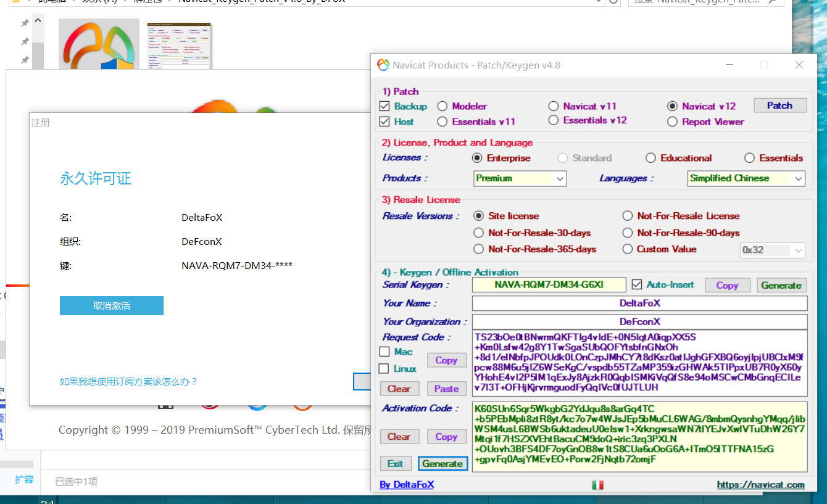Open the Navicat icon file thumbnail in Explorer
The image size is (827, 504).
pyautogui.click(x=99, y=44)
